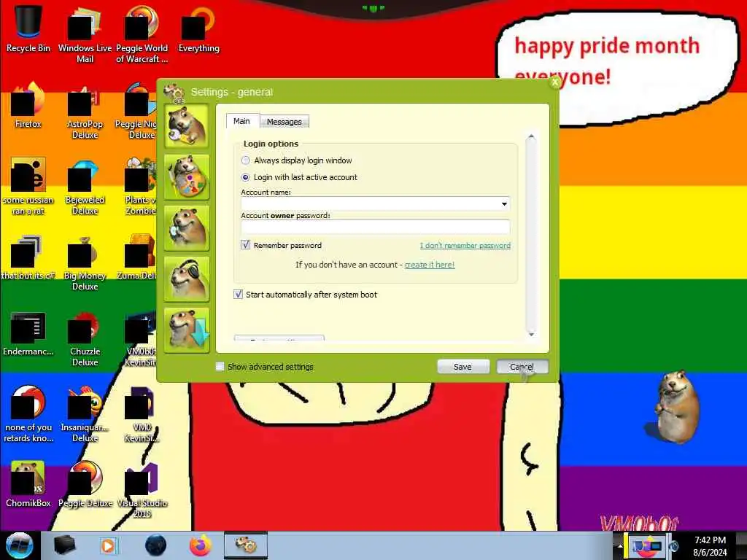
Task: Open the black box taskbar icon
Action: [64, 545]
